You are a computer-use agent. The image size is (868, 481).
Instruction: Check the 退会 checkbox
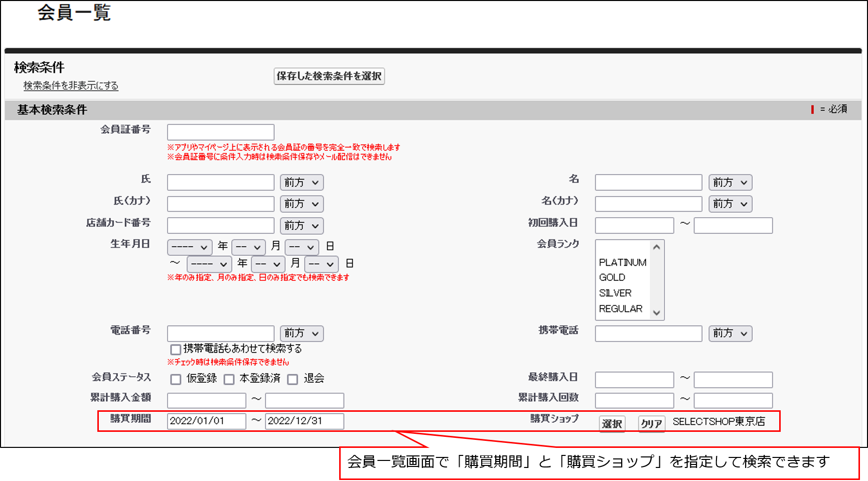pyautogui.click(x=293, y=379)
